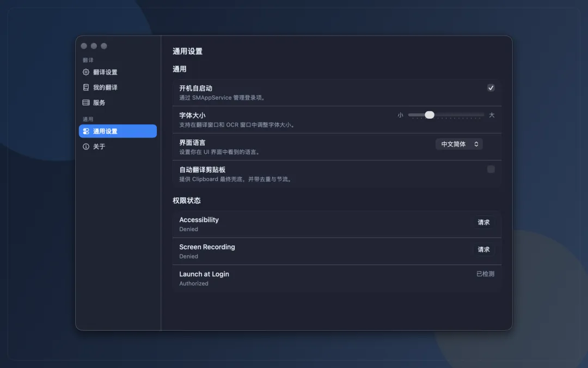Click the 字体大小 title text
Image resolution: width=588 pixels, height=368 pixels.
coord(192,115)
